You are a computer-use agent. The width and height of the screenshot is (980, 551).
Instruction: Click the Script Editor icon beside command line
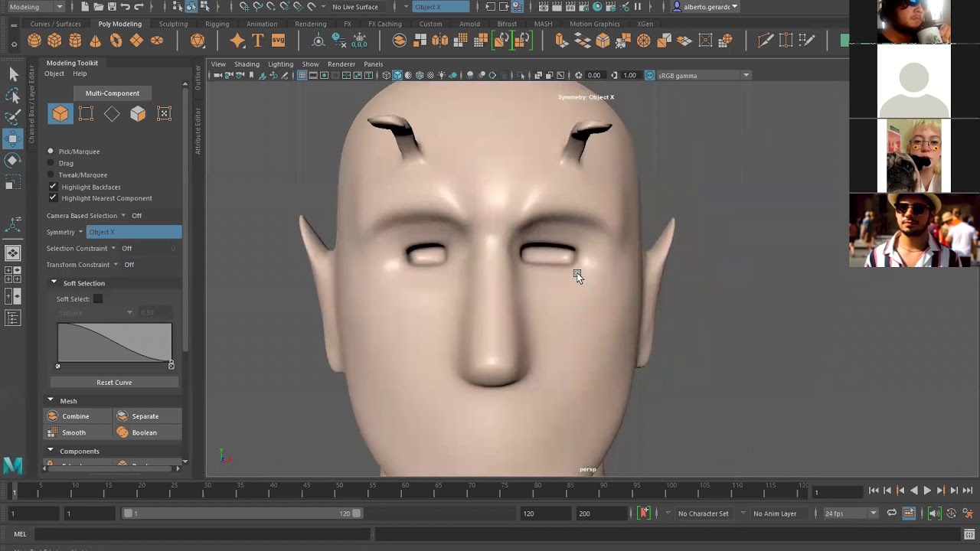969,534
